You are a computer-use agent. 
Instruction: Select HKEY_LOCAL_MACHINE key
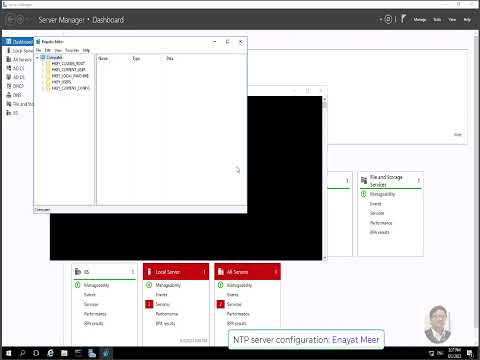pyautogui.click(x=70, y=76)
